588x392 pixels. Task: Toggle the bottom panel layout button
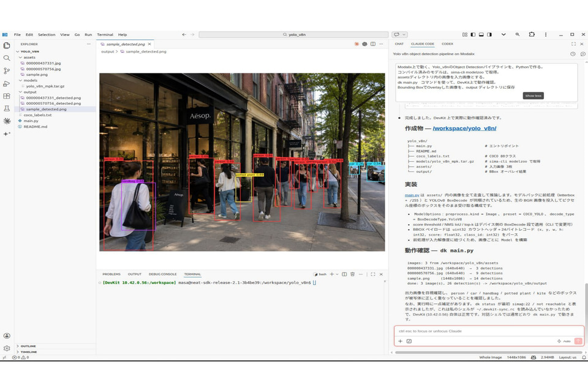tap(481, 34)
